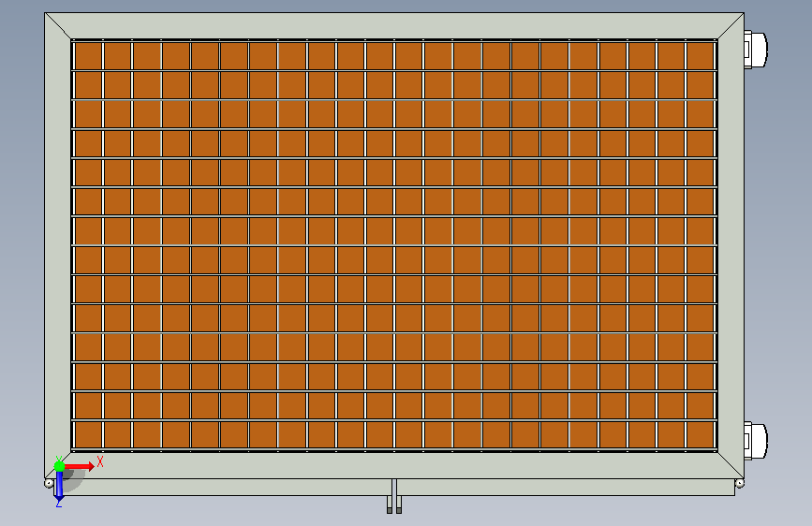The width and height of the screenshot is (812, 526).
Task: Click the red X axis label
Action: (x=100, y=461)
